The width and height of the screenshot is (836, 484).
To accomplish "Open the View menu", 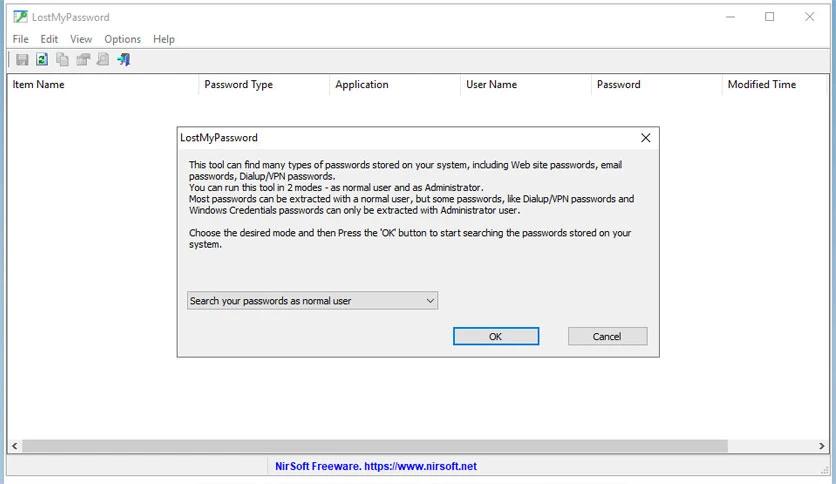I will [81, 39].
